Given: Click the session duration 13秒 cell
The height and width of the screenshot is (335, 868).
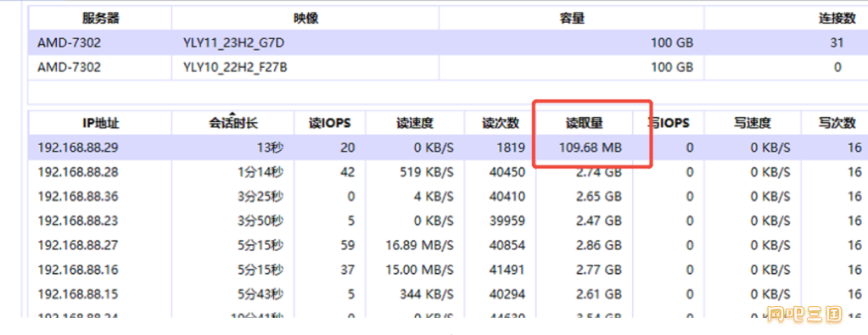Looking at the screenshot, I should click(271, 148).
